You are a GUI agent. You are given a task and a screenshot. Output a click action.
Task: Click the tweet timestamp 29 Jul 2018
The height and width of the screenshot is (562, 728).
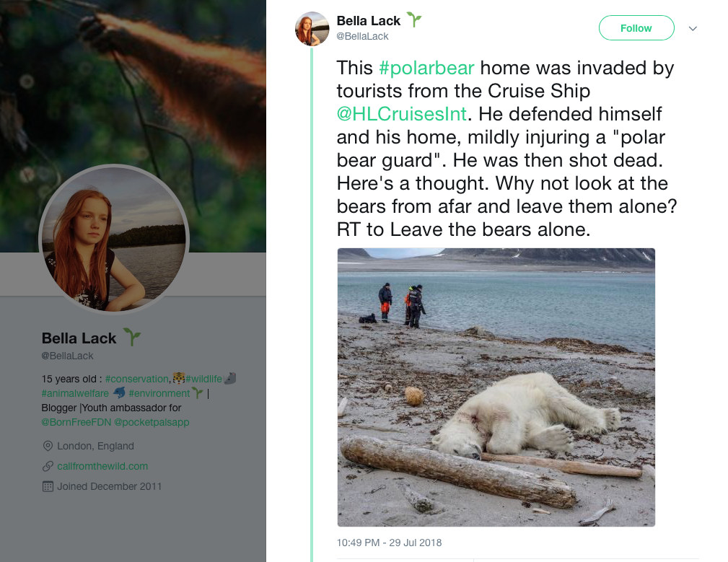389,543
